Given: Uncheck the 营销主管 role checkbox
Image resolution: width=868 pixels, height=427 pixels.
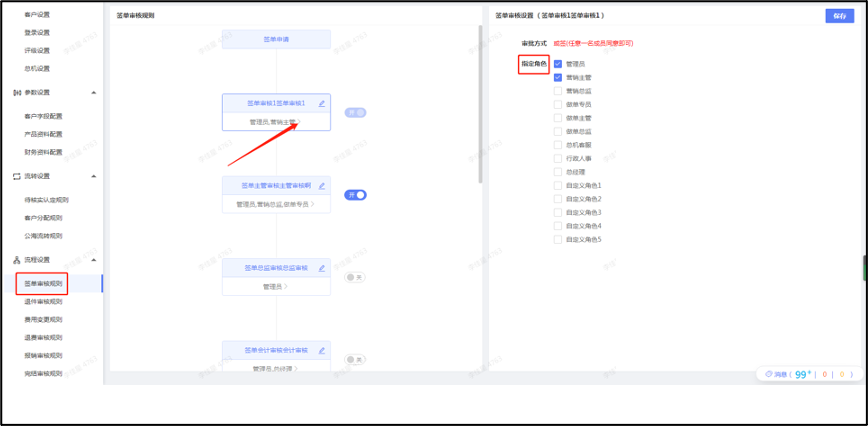Looking at the screenshot, I should [558, 78].
